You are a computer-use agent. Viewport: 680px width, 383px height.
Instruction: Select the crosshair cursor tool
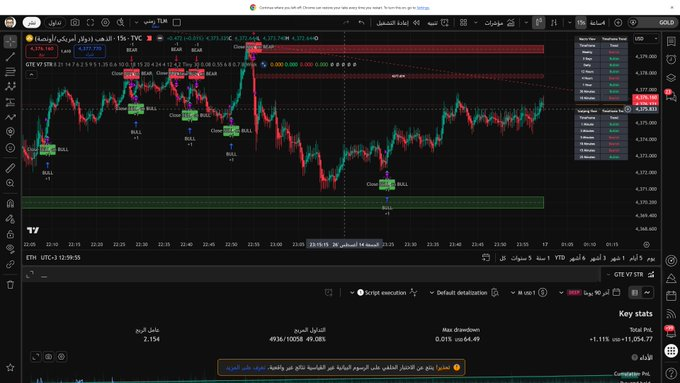pyautogui.click(x=10, y=42)
